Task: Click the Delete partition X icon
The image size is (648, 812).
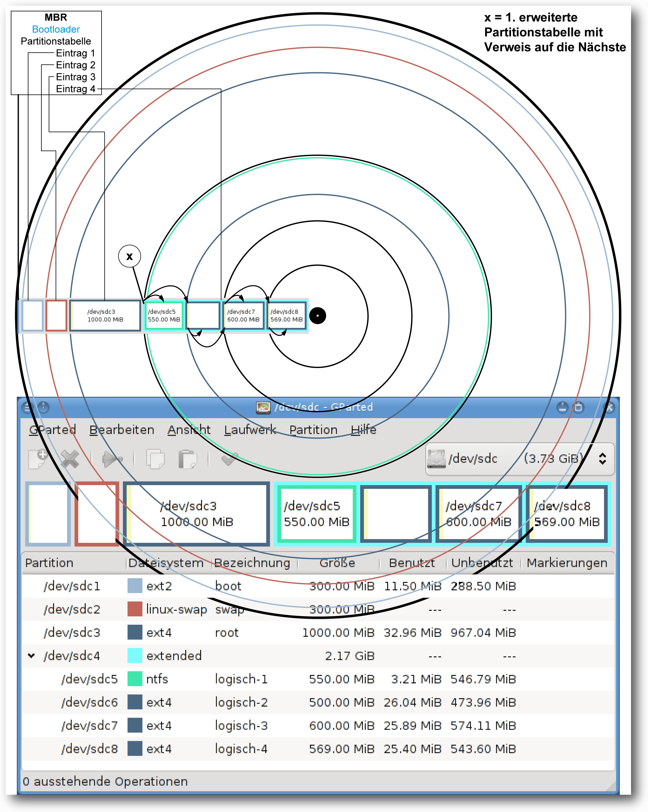Action: (x=70, y=459)
